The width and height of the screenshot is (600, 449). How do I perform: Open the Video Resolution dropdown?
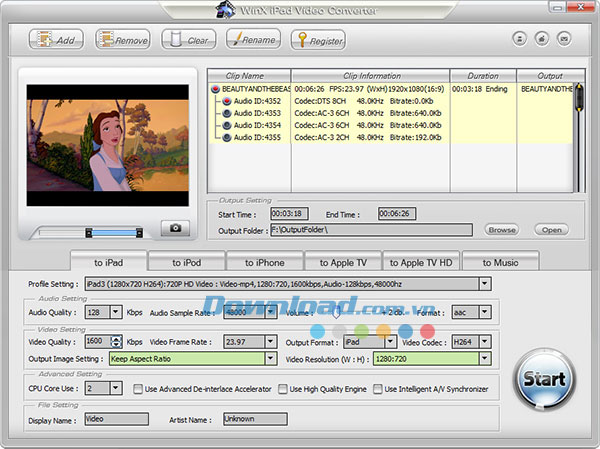pyautogui.click(x=485, y=359)
